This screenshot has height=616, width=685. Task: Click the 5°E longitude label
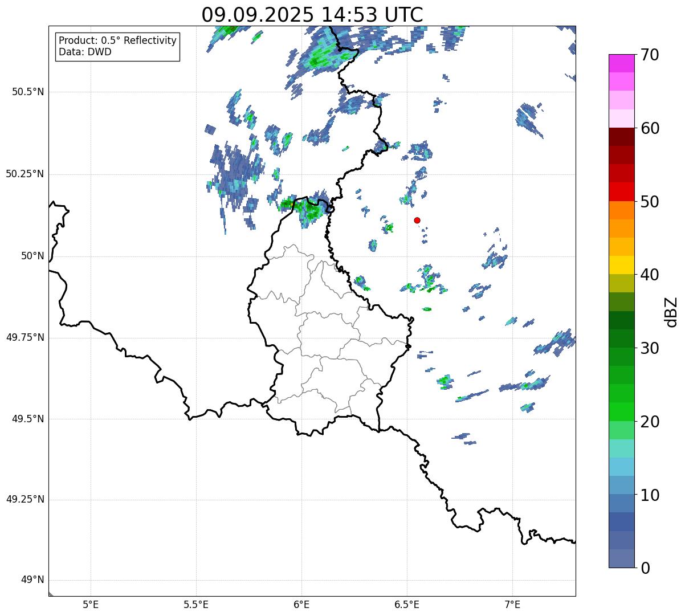coord(91,604)
